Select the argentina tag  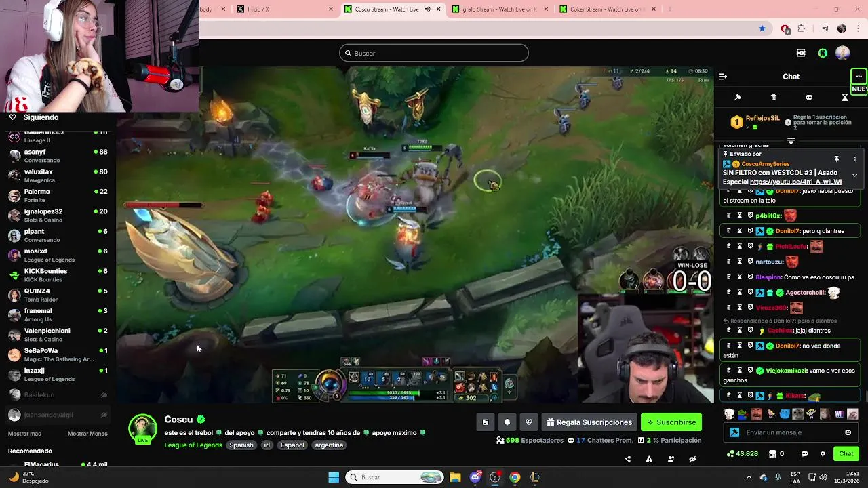329,445
